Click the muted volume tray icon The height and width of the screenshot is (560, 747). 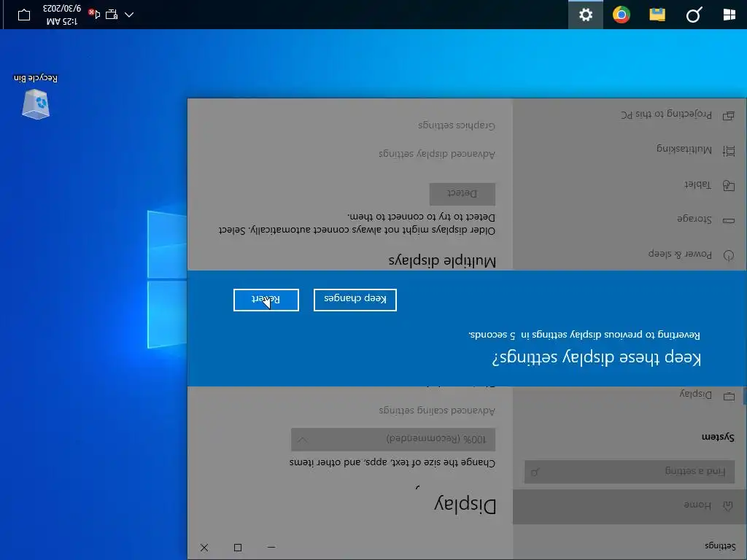click(94, 15)
